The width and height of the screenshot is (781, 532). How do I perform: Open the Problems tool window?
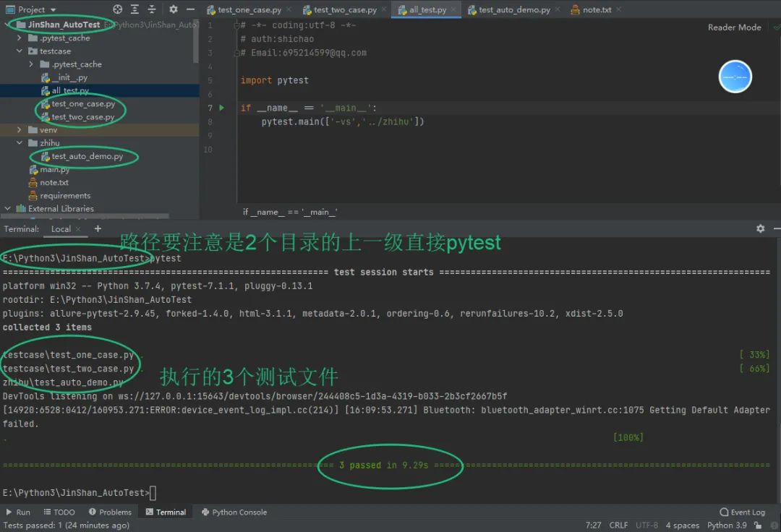click(110, 512)
